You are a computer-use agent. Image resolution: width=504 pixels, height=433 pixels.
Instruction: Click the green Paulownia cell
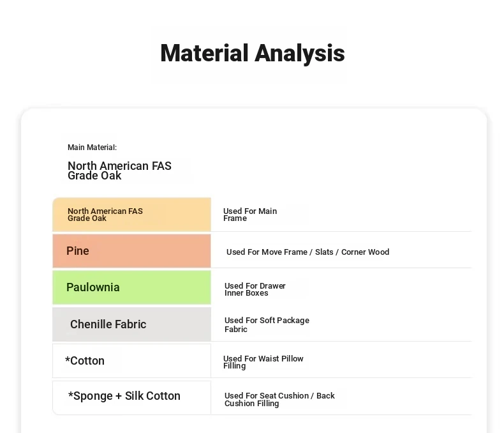tap(132, 287)
